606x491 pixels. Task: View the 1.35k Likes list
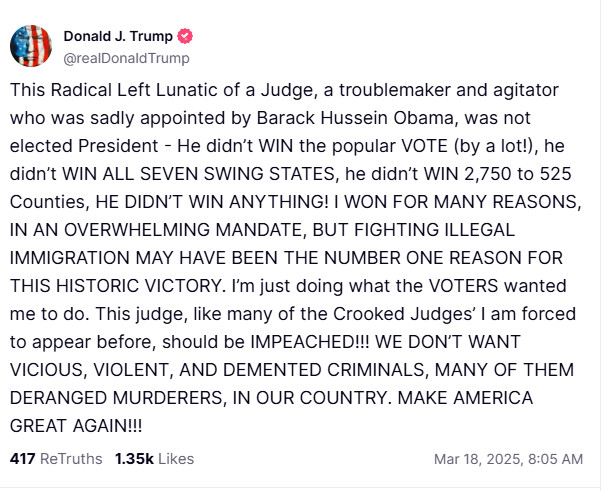[154, 459]
